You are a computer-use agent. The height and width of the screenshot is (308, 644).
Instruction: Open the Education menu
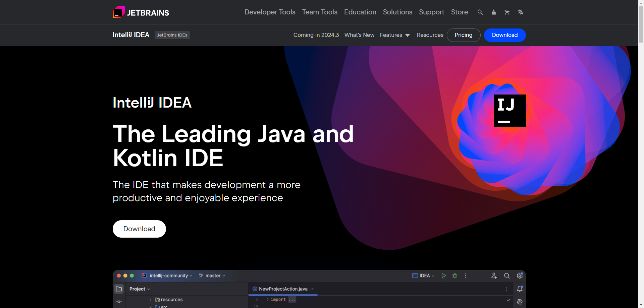coord(360,12)
